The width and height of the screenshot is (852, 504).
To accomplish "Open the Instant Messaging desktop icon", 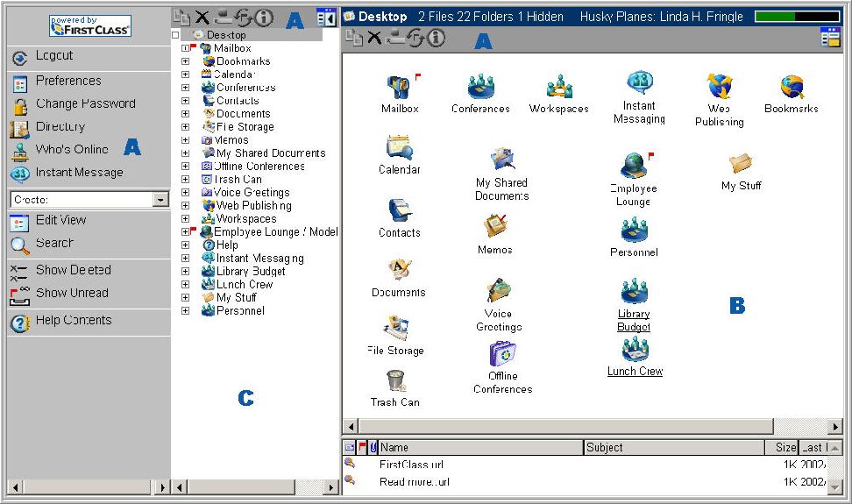I will (639, 84).
